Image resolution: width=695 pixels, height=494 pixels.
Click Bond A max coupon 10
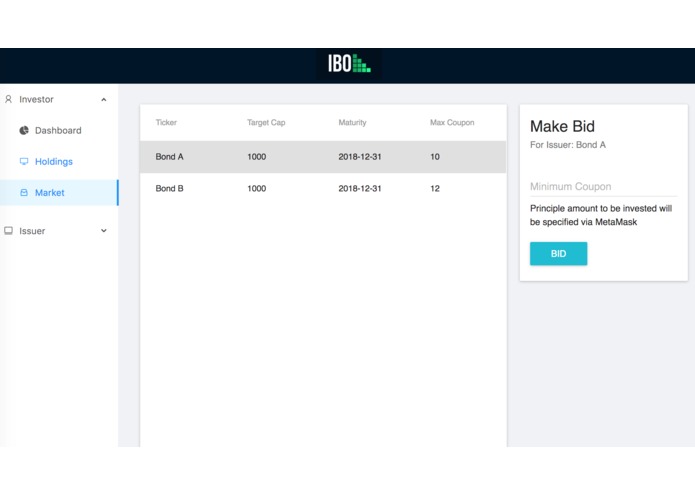coord(435,156)
